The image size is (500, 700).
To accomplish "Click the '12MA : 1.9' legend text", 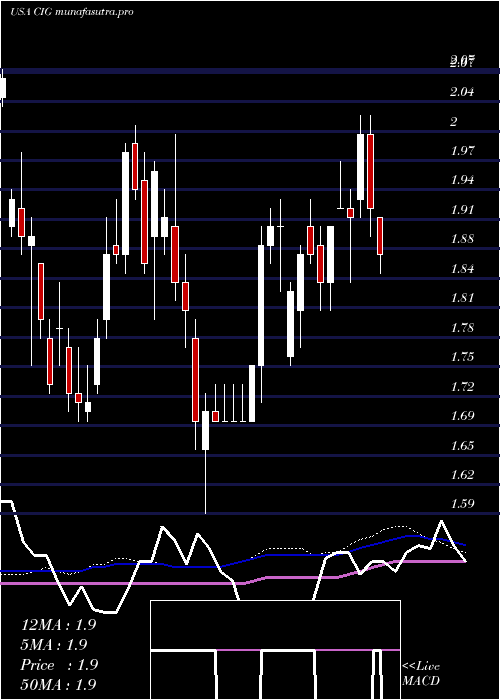I will click(58, 625).
